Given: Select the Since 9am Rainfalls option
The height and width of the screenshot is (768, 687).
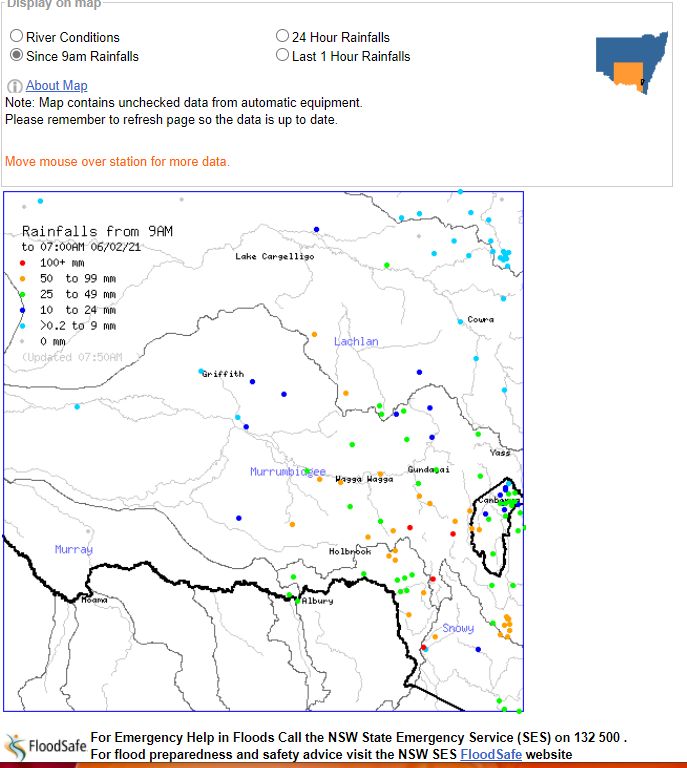Looking at the screenshot, I should pos(17,55).
